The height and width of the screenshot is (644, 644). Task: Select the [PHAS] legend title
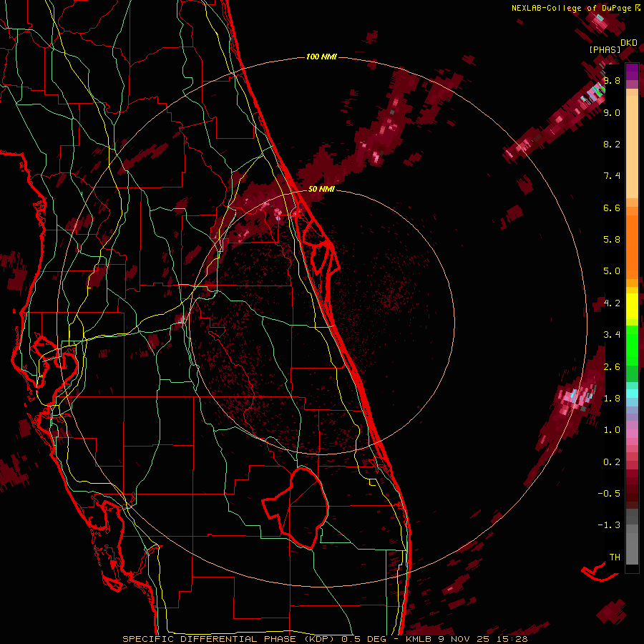pyautogui.click(x=605, y=50)
